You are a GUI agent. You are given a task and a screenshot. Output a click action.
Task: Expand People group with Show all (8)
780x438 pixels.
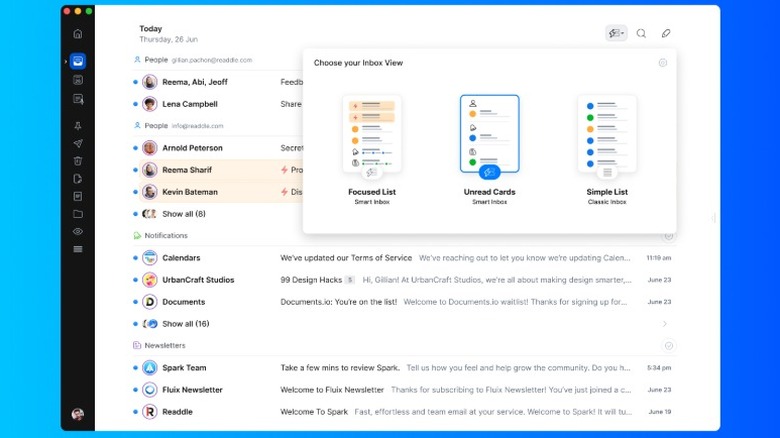[x=184, y=214]
